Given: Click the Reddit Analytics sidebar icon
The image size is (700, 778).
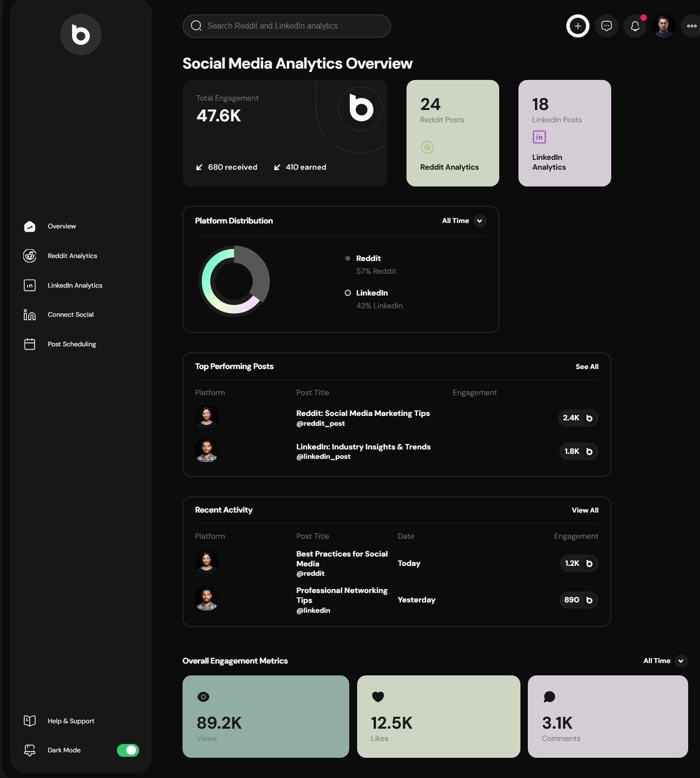Looking at the screenshot, I should tap(30, 256).
